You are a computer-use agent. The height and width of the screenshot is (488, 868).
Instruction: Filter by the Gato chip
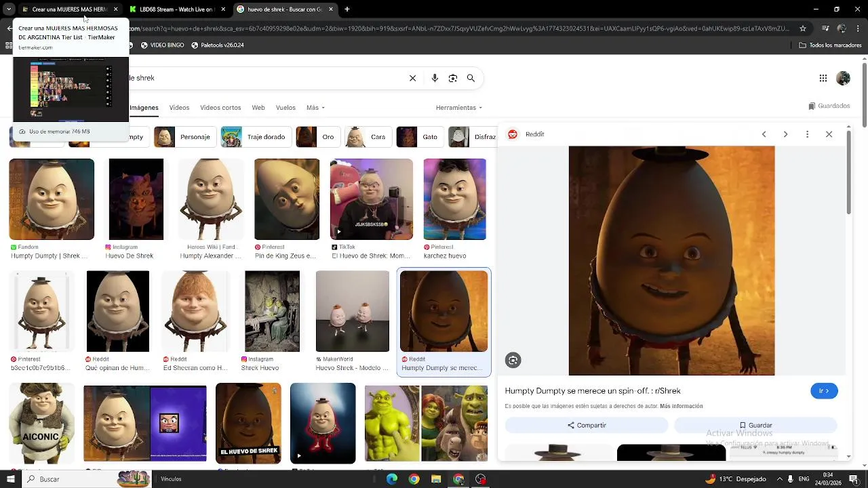419,137
